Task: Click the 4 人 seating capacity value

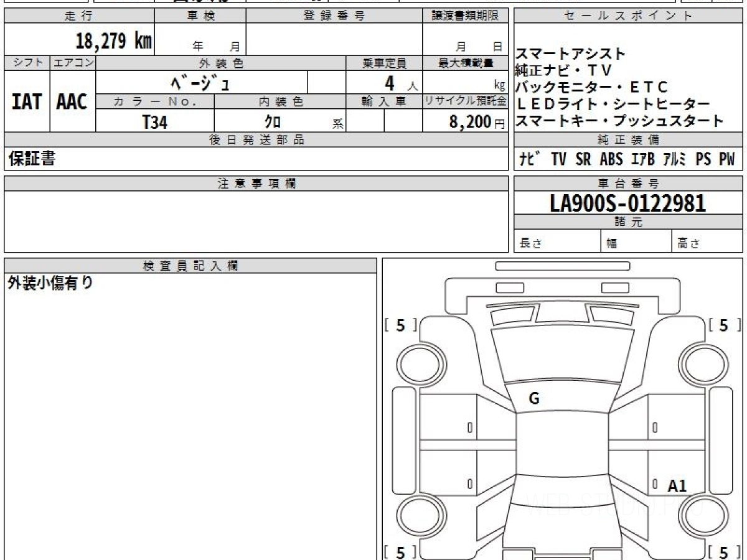Action: (401, 83)
